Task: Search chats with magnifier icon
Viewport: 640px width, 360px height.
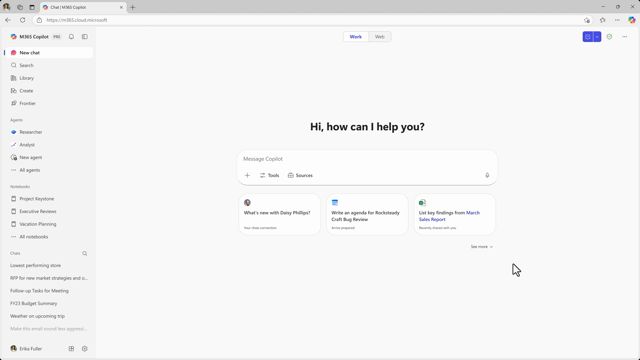Action: tap(85, 253)
